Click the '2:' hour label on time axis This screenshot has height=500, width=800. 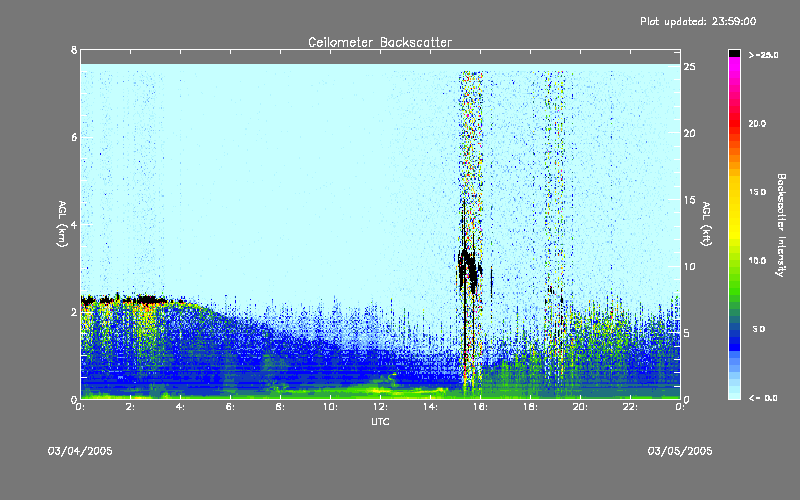[x=131, y=407]
